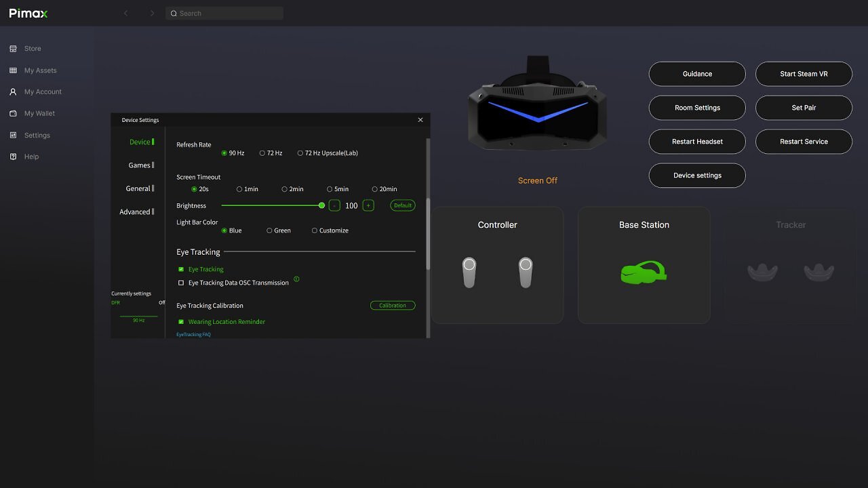Click the Device settings button
This screenshot has width=868, height=488.
point(697,176)
